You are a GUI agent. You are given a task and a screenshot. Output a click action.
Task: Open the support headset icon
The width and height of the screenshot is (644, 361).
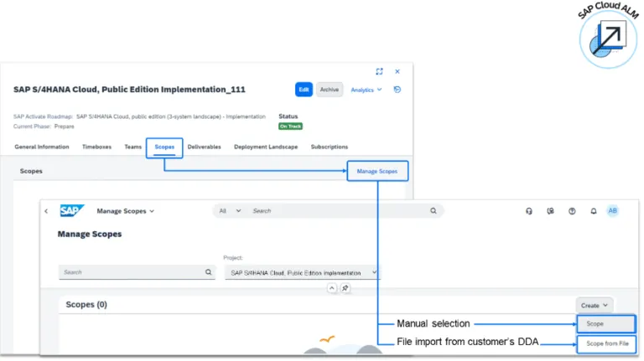click(x=529, y=211)
